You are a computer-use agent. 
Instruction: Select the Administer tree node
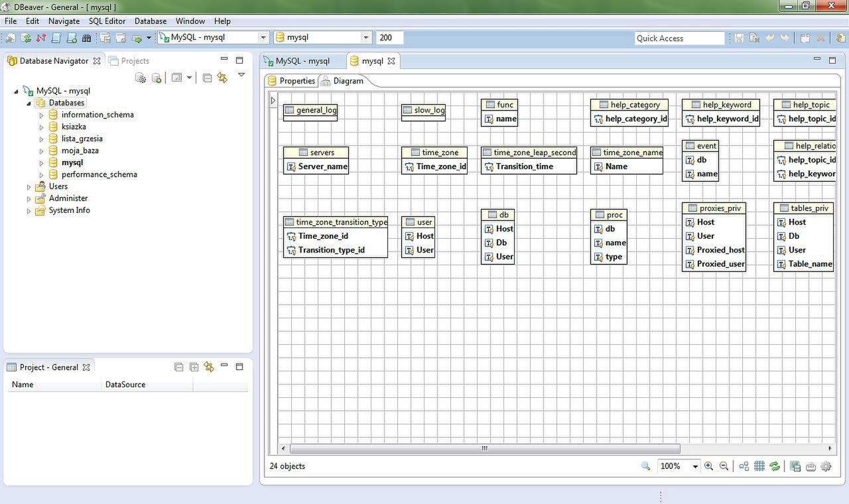coord(68,198)
